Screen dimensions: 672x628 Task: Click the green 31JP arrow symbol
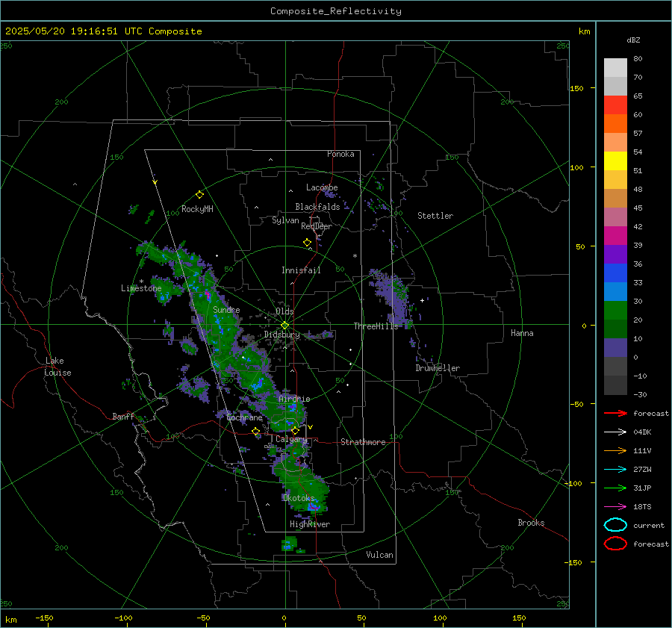[615, 488]
